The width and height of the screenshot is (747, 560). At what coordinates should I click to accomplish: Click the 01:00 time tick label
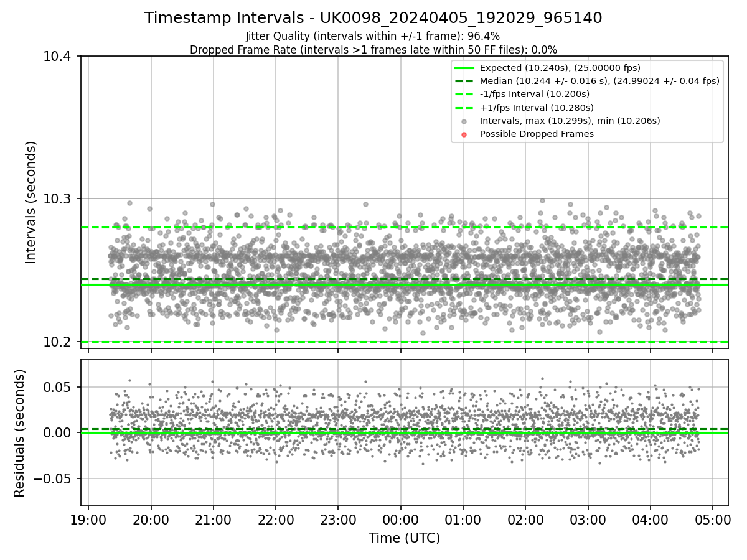click(463, 520)
